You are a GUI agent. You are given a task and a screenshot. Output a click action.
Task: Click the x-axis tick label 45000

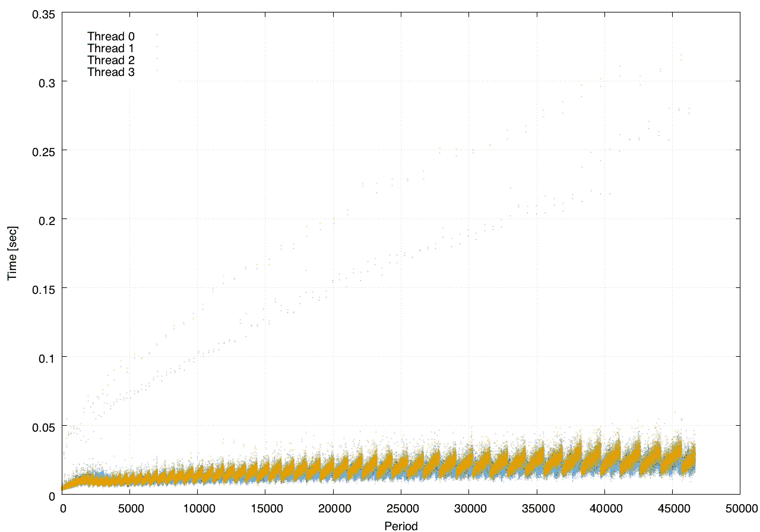tap(672, 509)
